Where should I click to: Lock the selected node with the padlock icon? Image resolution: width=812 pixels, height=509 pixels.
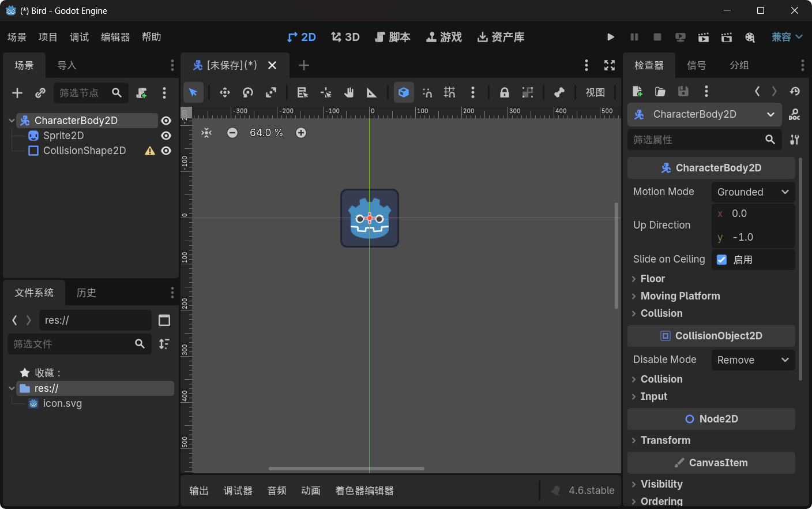point(505,92)
